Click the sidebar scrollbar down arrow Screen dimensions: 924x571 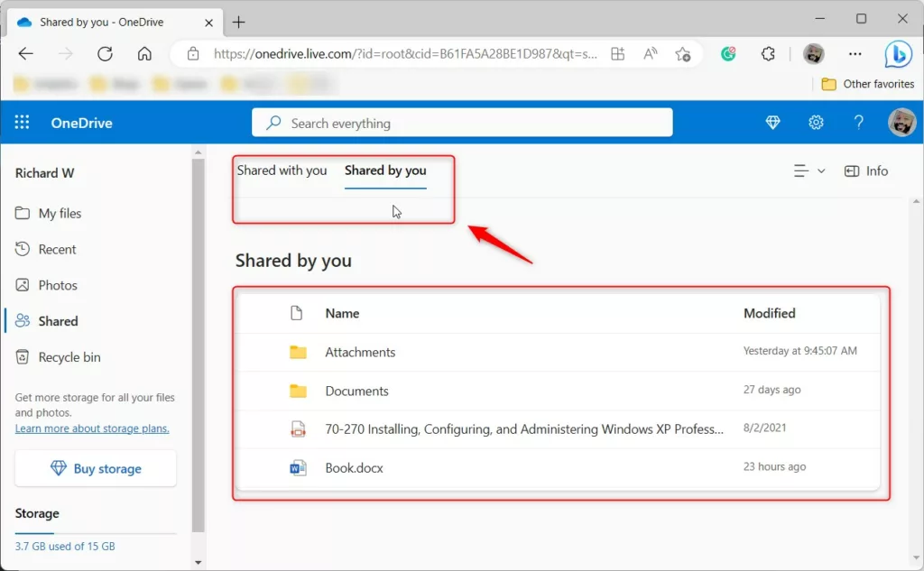198,562
